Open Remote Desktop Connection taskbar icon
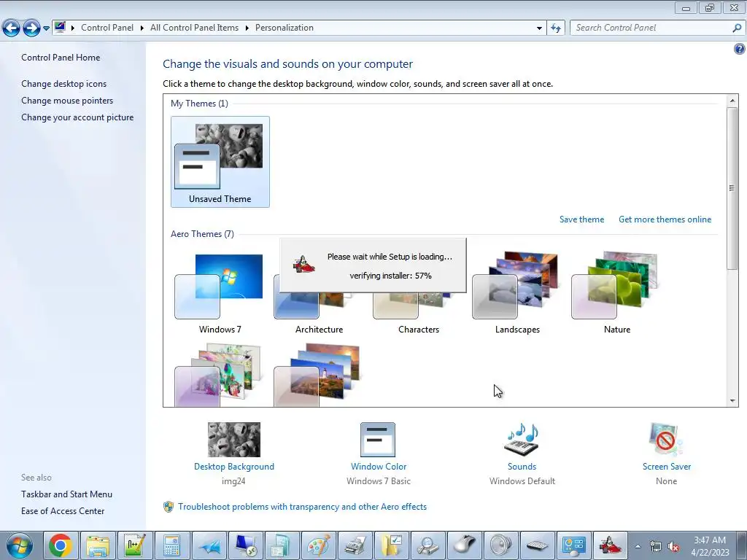This screenshot has width=747, height=560. tap(245, 545)
